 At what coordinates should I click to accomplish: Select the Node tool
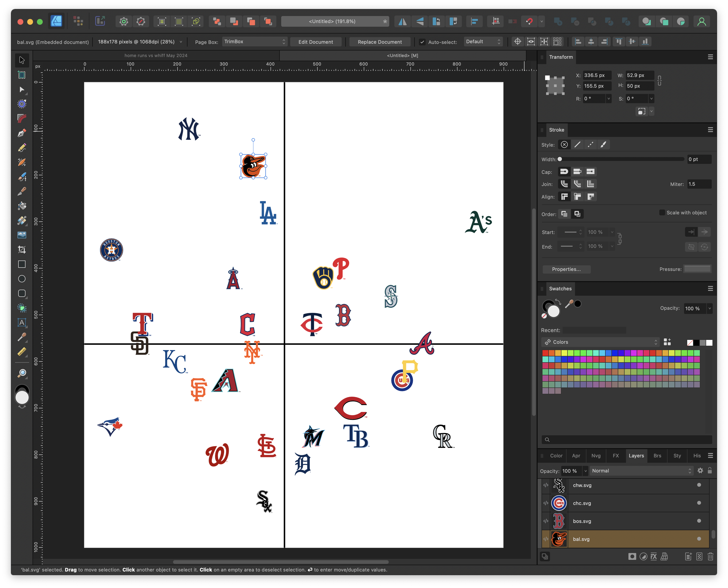click(x=22, y=89)
